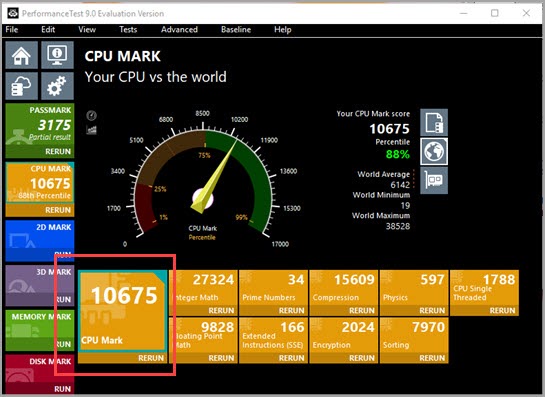Go to the Home screen icon
The height and width of the screenshot is (397, 545).
(x=22, y=55)
